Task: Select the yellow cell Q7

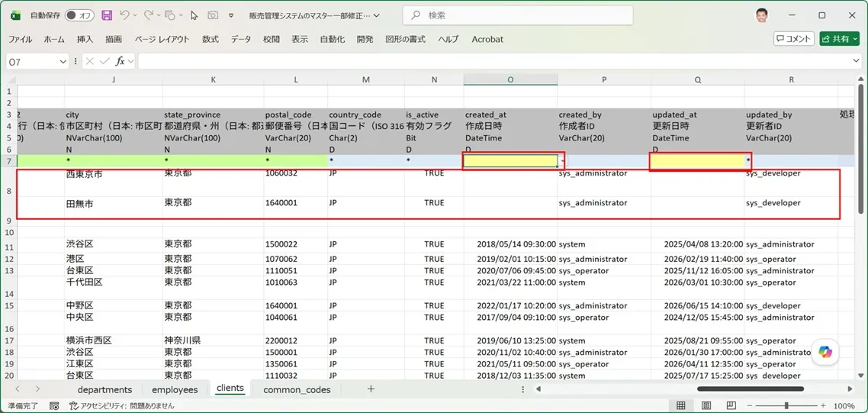Action: click(x=697, y=161)
